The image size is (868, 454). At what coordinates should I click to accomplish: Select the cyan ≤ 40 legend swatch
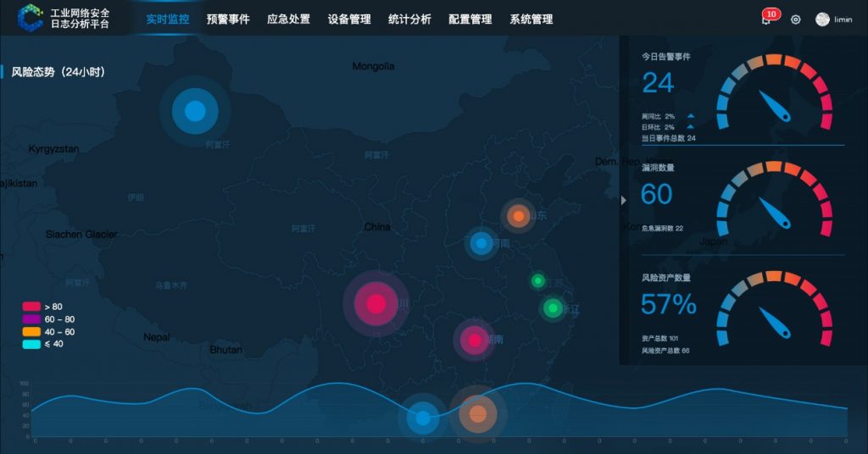[x=31, y=344]
